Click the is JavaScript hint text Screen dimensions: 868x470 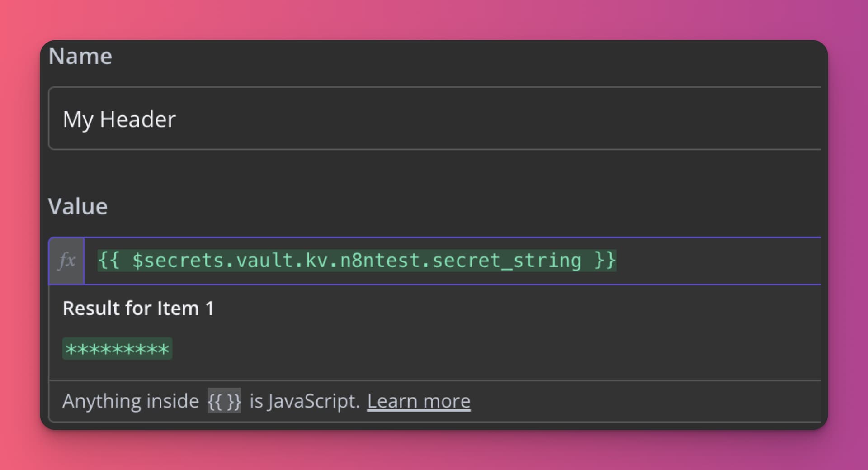click(x=305, y=401)
